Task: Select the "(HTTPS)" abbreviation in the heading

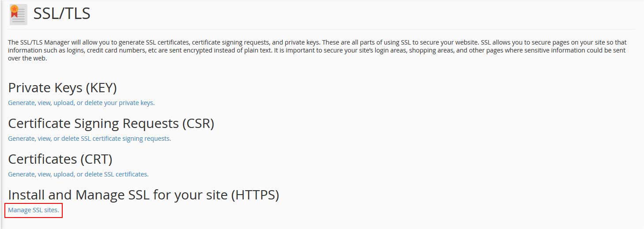Action: point(255,195)
